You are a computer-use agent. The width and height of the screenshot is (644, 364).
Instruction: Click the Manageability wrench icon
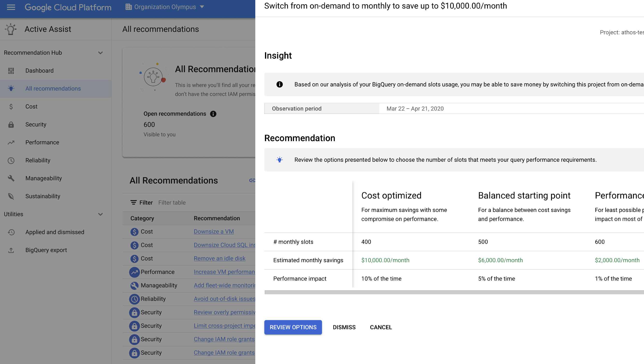12,178
